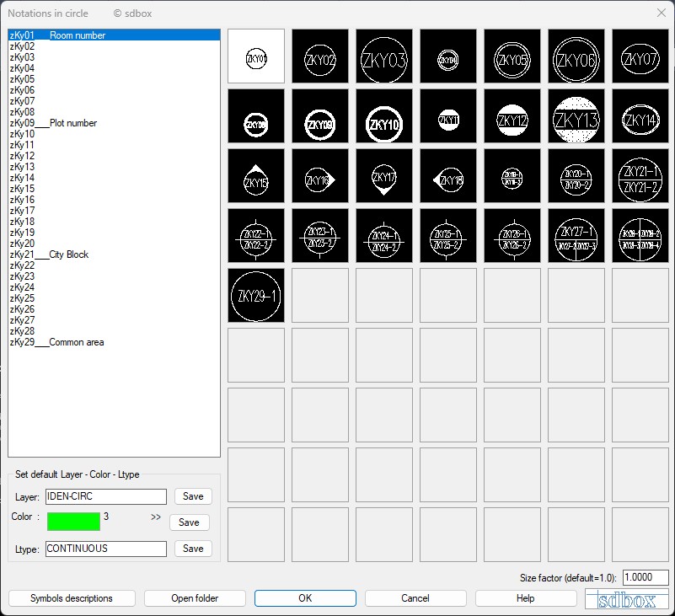Open the Help button

tap(526, 598)
